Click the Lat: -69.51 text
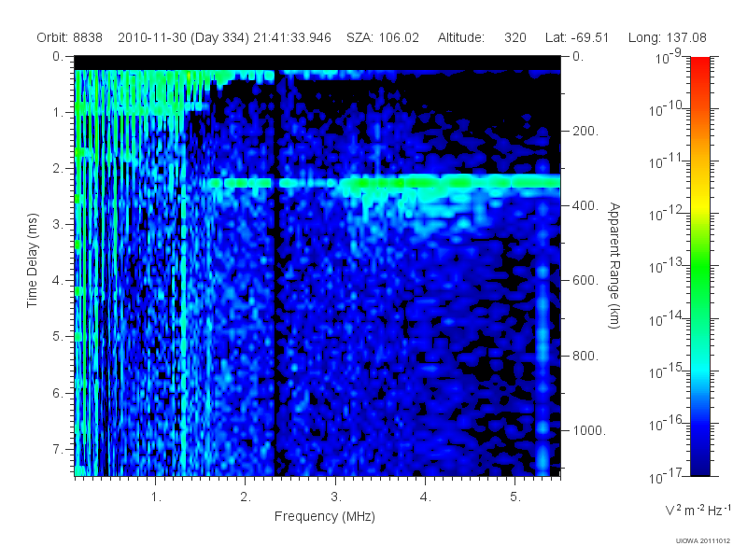This screenshot has width=747, height=560. point(577,37)
